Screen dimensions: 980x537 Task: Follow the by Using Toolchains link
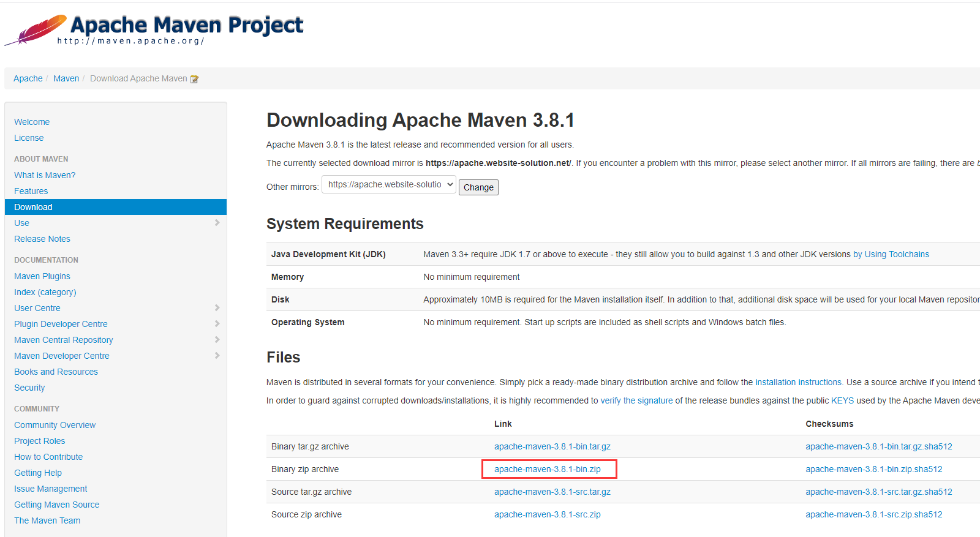pyautogui.click(x=891, y=254)
